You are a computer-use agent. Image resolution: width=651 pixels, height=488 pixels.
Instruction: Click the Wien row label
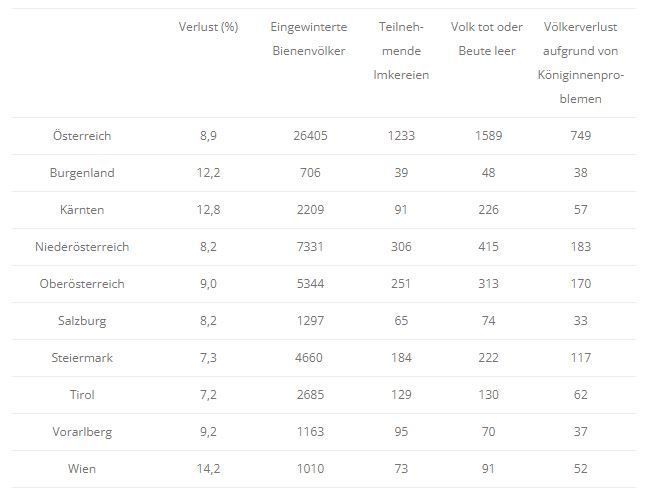coord(82,469)
